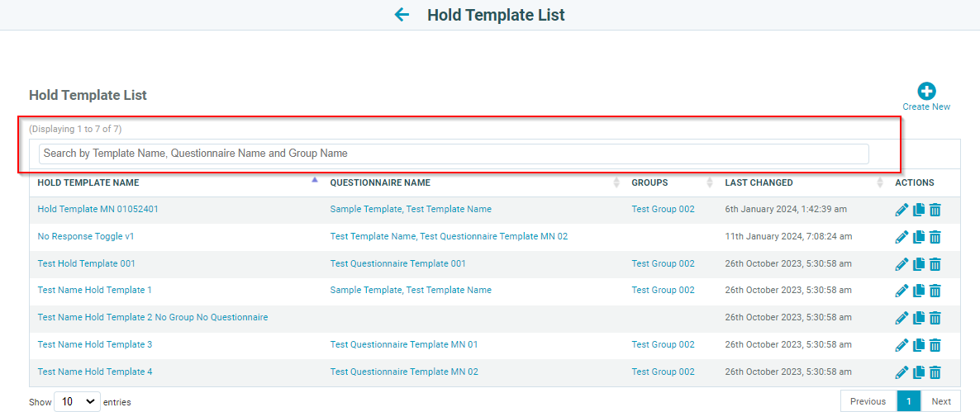The width and height of the screenshot is (980, 412).
Task: Edit Test Hold Template 001 row
Action: [x=902, y=264]
